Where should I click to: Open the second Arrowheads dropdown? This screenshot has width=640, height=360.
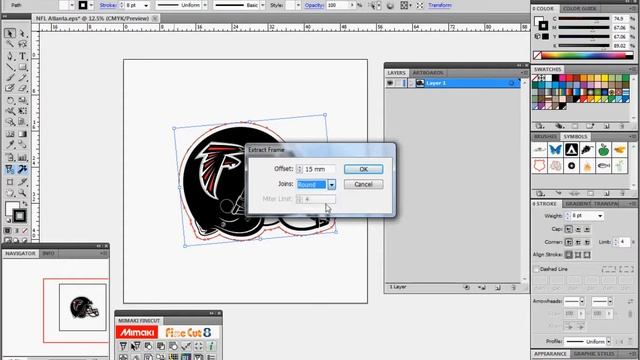point(610,302)
